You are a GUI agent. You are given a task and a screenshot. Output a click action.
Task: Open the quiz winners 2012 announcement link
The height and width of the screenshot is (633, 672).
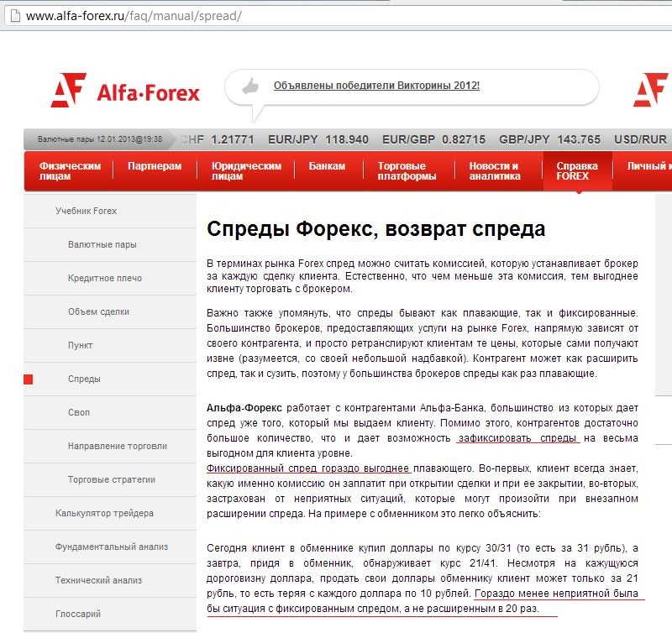376,86
